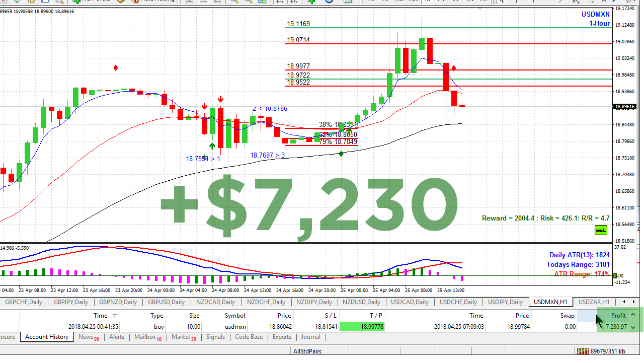Viewport: 644px width, 363px height.
Task: Open the GBPNZD,Daily chart tab
Action: 118,302
